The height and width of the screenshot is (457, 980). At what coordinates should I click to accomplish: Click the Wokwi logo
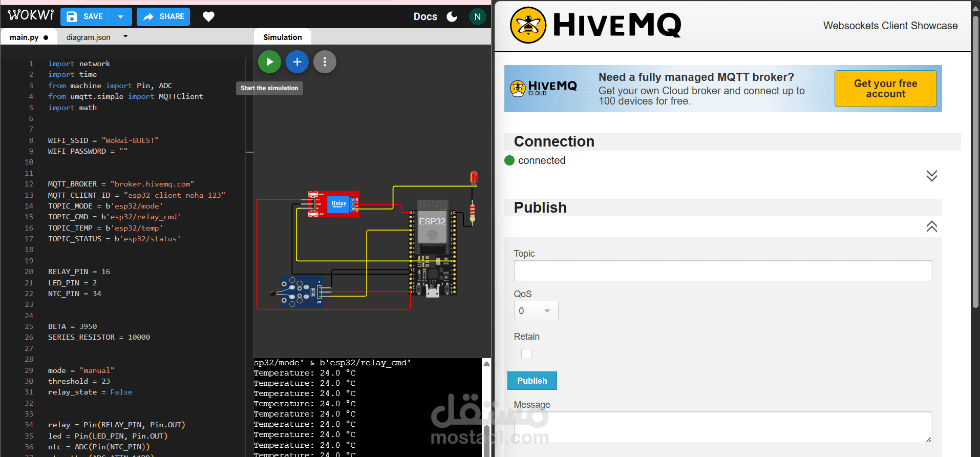(31, 15)
